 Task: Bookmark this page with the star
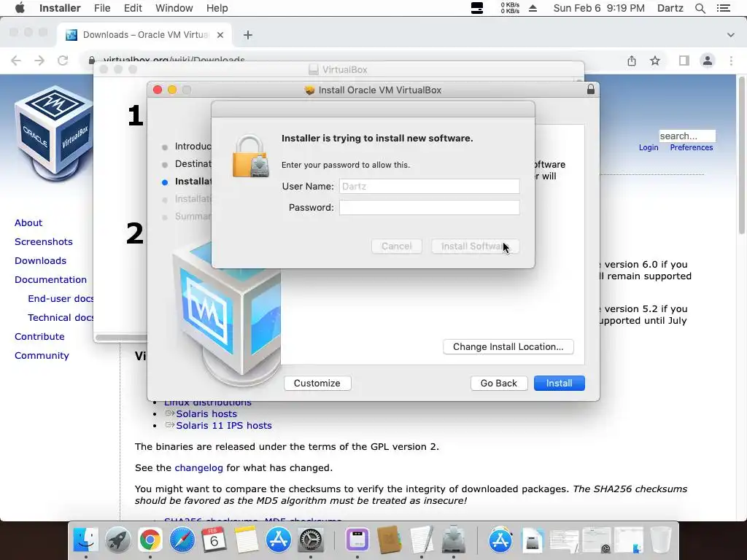655,61
